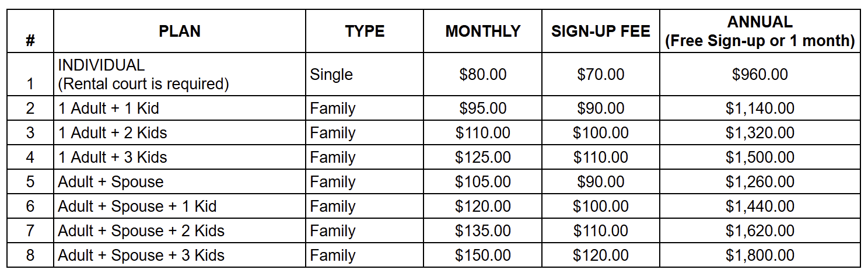Click the $135.00 monthly price cell

483,231
